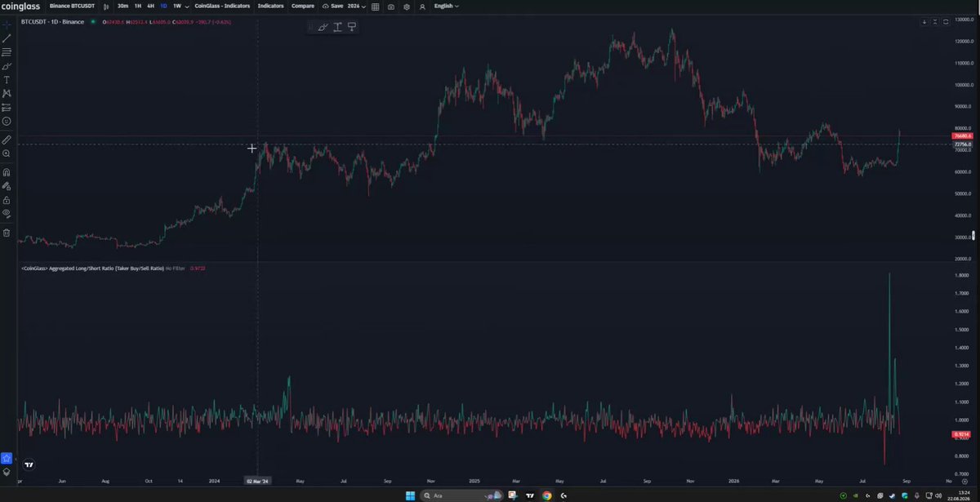Open the Indicators menu
980x502 pixels.
click(x=270, y=6)
